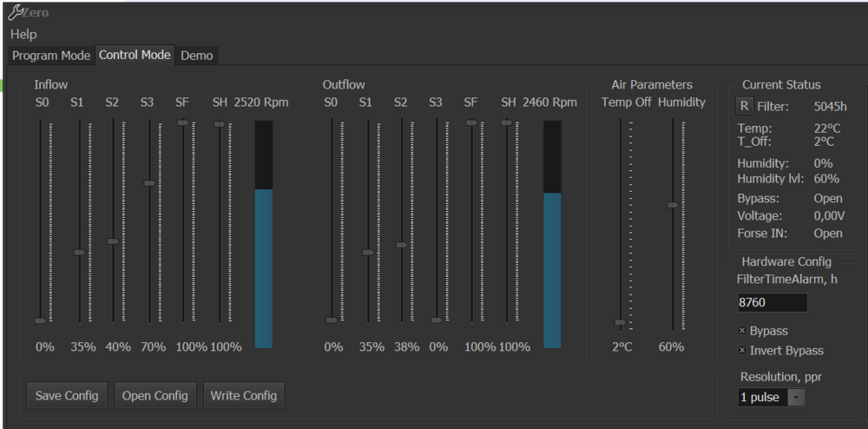Open the Resolution ppr dropdown
Screen dimensions: 868x429
coord(772,397)
